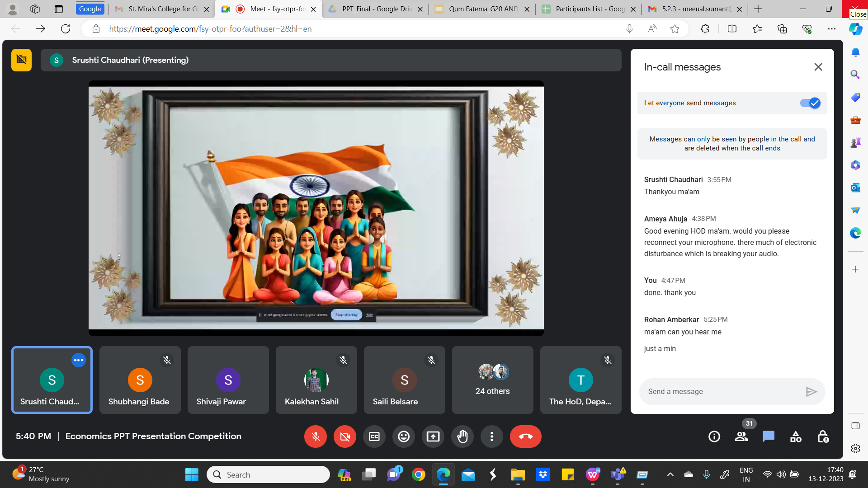Unmute the microphone button

316,436
